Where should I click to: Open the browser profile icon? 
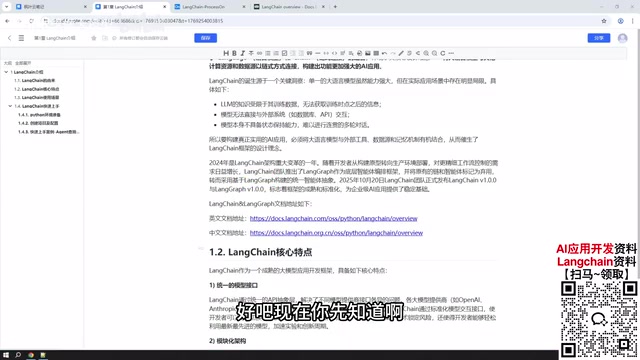point(620,21)
